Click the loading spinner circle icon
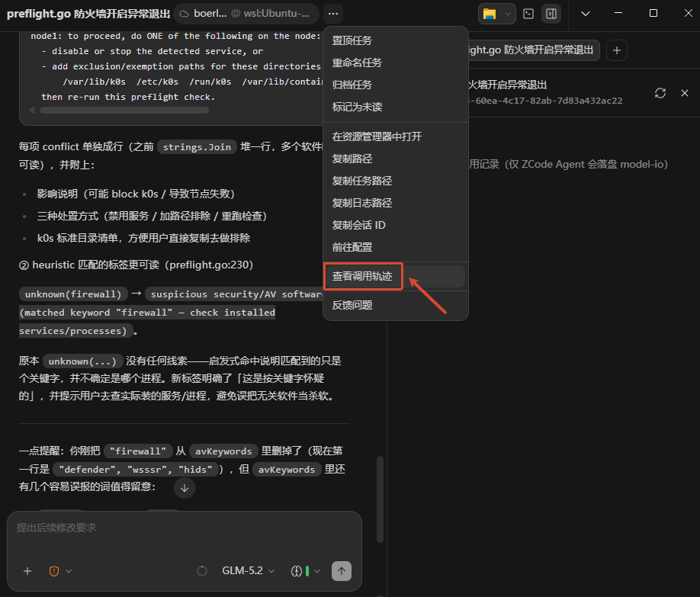The image size is (700, 597). click(x=202, y=571)
